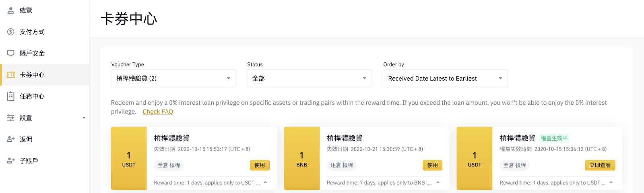
Task: Open the 任務中心 clipboard icon
Action: coord(11,96)
